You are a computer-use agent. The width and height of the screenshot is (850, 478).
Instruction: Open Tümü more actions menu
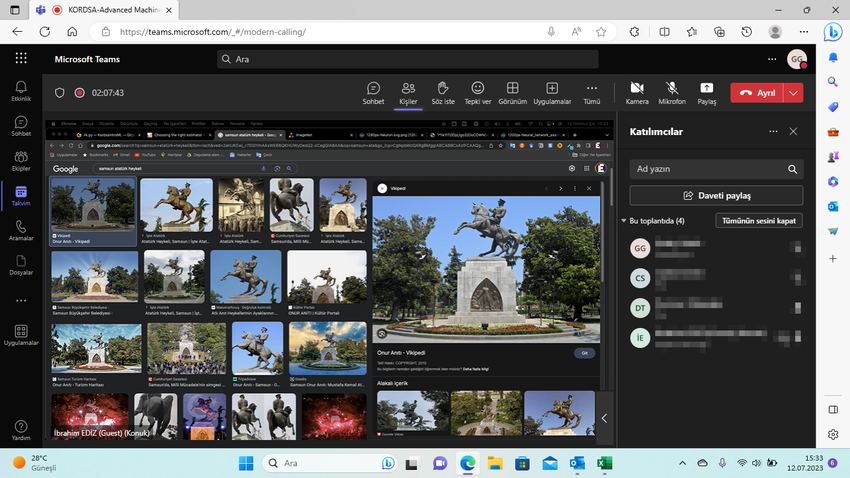(x=591, y=93)
